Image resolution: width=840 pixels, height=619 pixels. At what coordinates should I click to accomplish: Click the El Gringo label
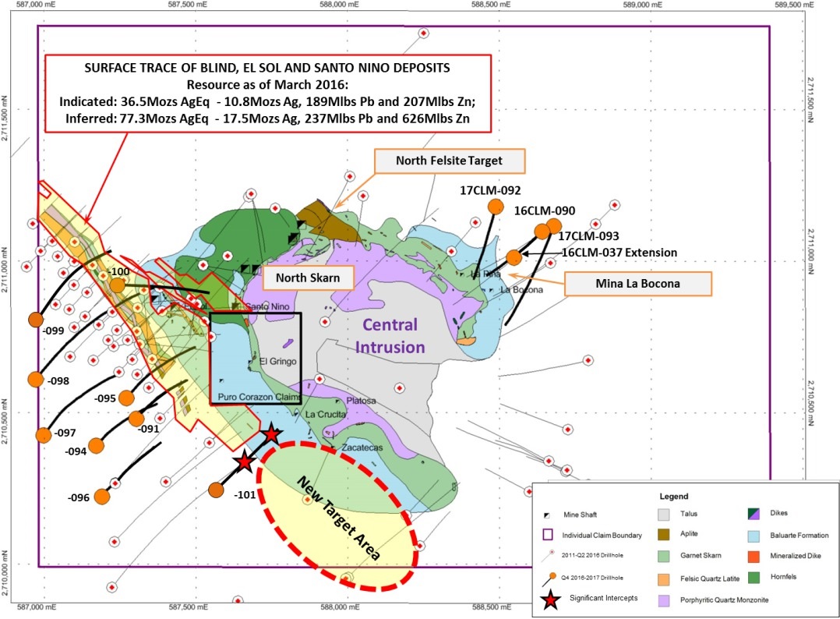278,361
